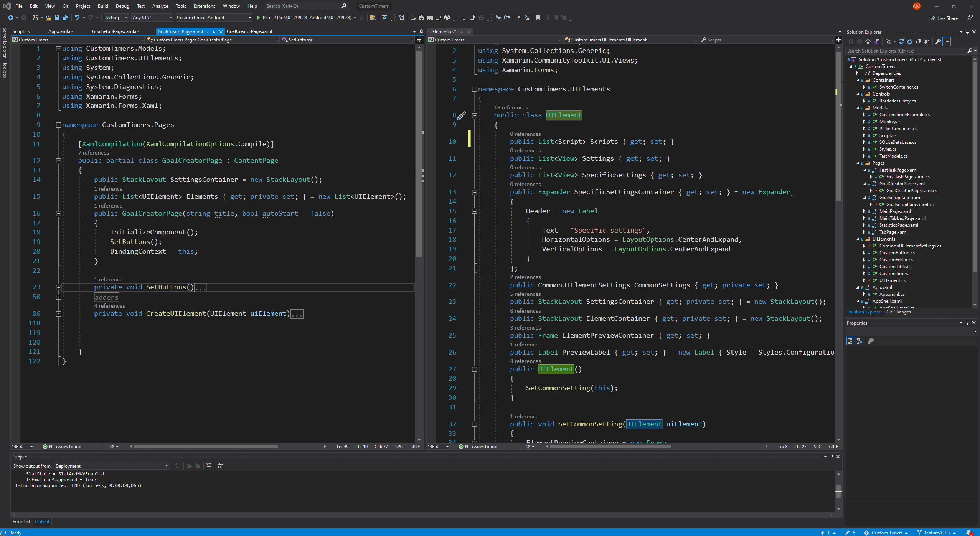Click Refresh icon in Solution Explorer
The height and width of the screenshot is (536, 980).
(x=909, y=41)
